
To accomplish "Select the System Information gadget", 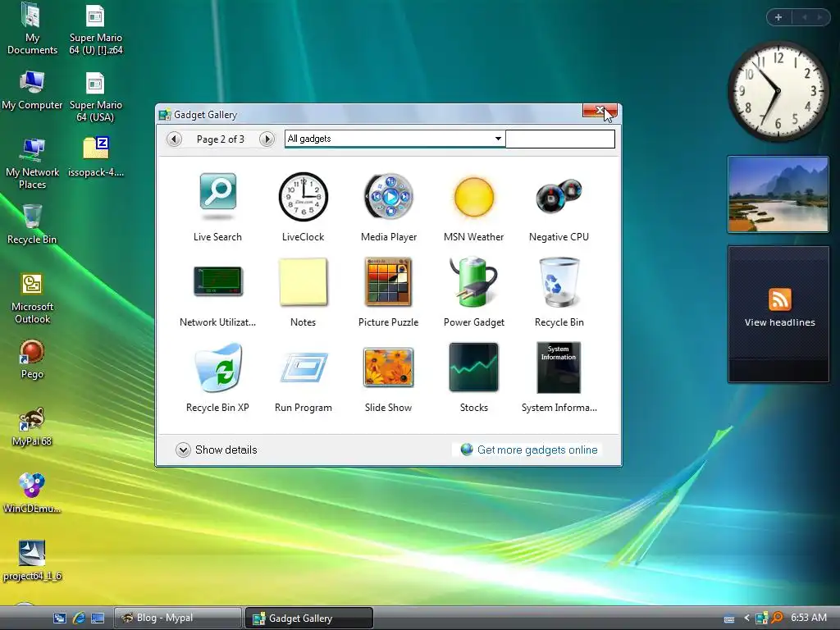I will (x=559, y=377).
